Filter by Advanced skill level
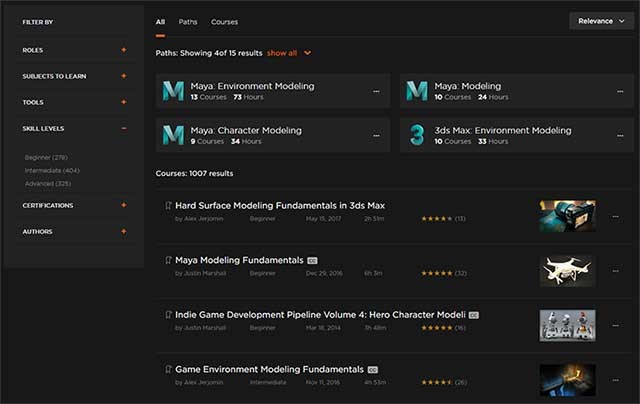This screenshot has width=640, height=404. click(48, 183)
